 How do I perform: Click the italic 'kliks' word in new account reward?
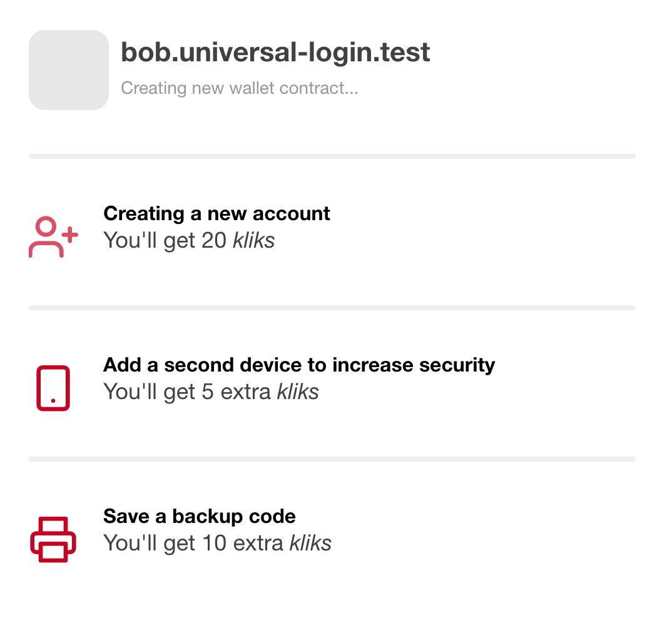pyautogui.click(x=253, y=240)
